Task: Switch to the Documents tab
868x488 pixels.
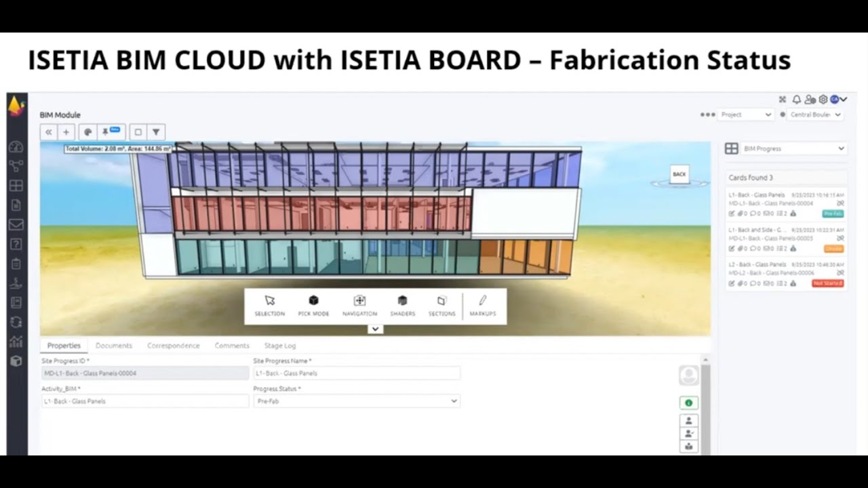Action: tap(114, 346)
